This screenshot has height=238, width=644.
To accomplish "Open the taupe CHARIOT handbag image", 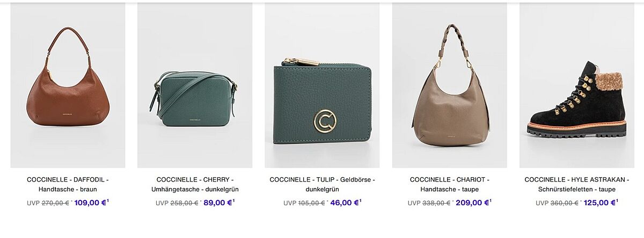I will click(x=449, y=85).
